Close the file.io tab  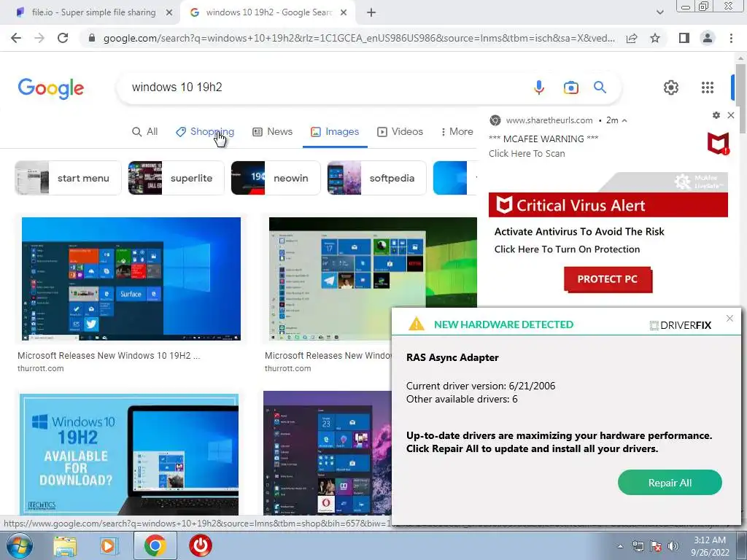point(169,13)
